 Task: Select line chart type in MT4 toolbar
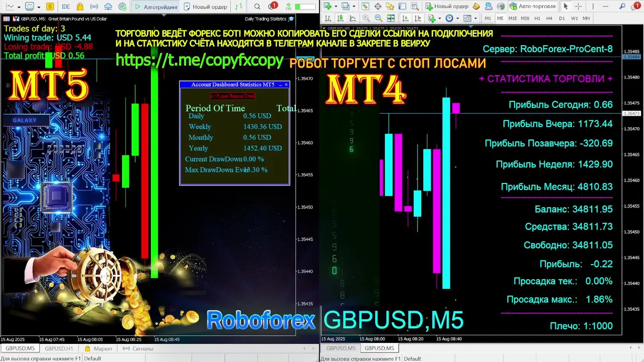352,18
